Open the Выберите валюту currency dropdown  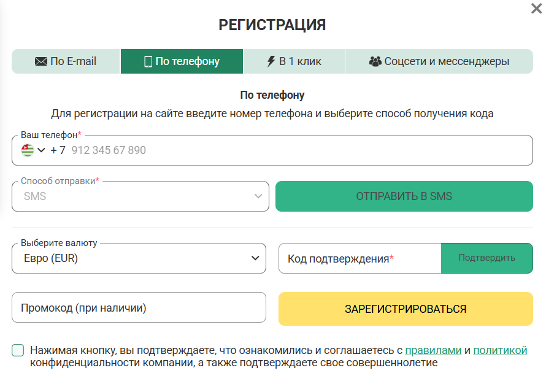[x=139, y=258]
